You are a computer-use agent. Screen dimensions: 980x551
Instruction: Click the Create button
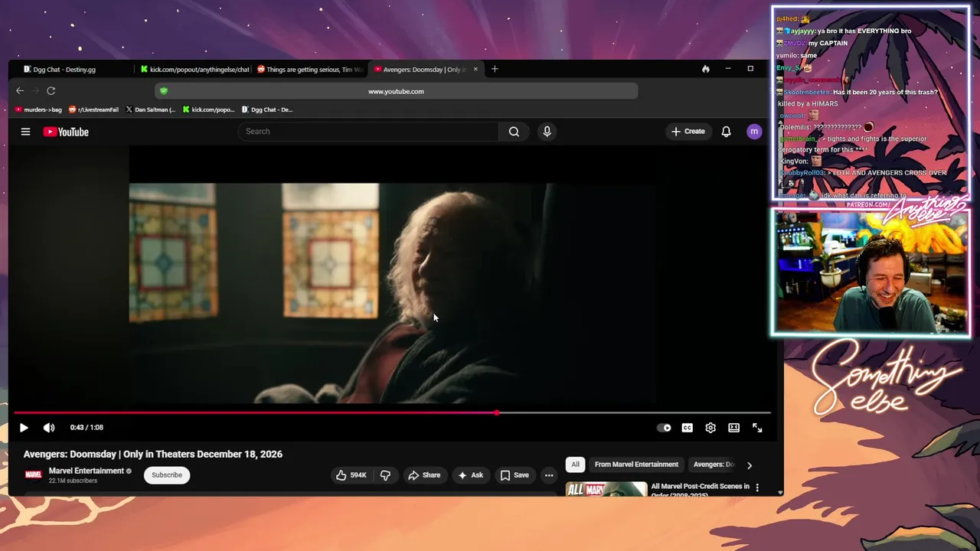pyautogui.click(x=688, y=132)
